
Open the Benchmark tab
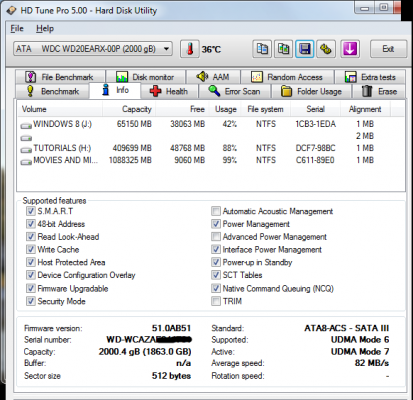[x=52, y=91]
